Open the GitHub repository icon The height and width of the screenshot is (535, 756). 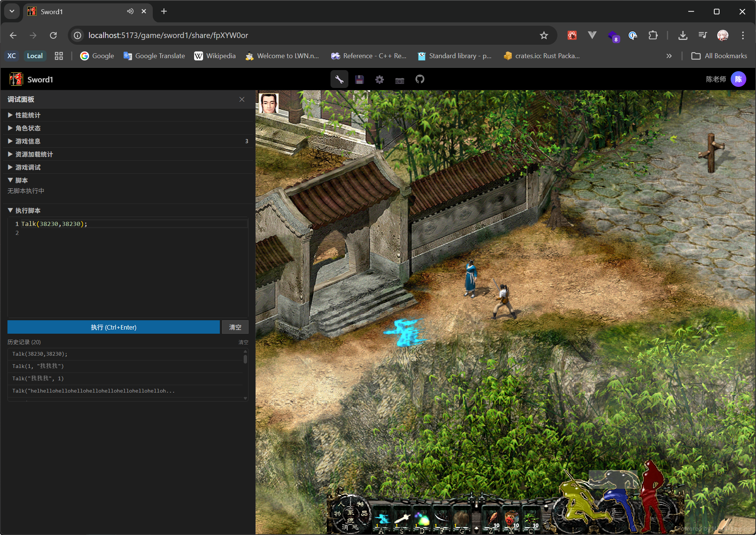coord(420,79)
